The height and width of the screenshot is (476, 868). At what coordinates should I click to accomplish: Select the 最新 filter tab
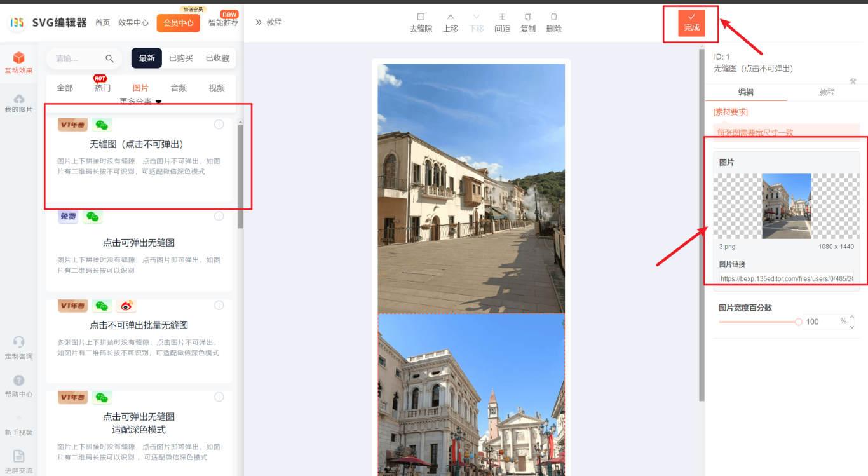(x=147, y=58)
